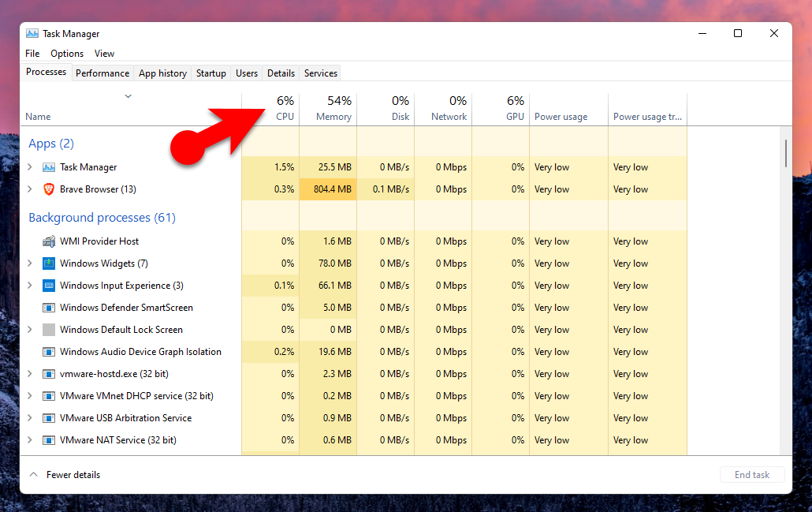Click the WMI Provider Host icon

point(49,241)
